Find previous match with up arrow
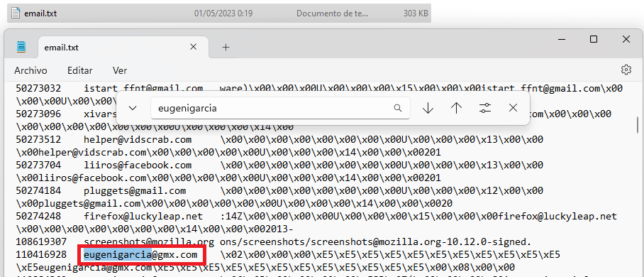The image size is (644, 277). click(x=456, y=108)
